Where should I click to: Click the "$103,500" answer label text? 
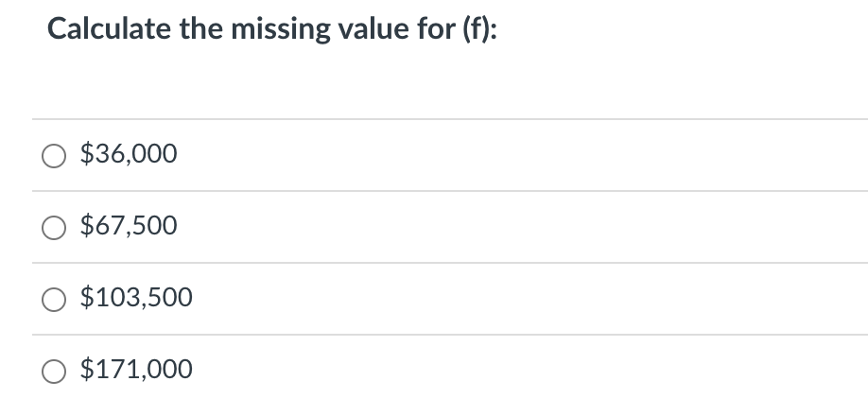pyautogui.click(x=136, y=298)
